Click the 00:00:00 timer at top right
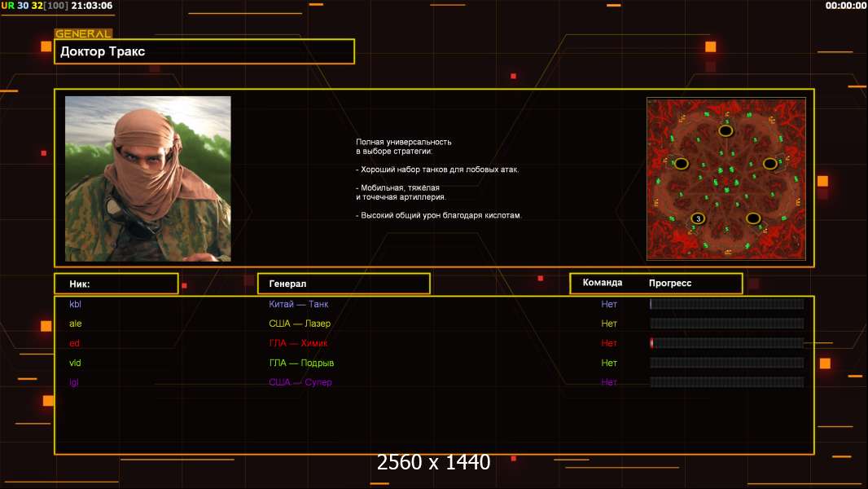This screenshot has height=489, width=868. 845,6
